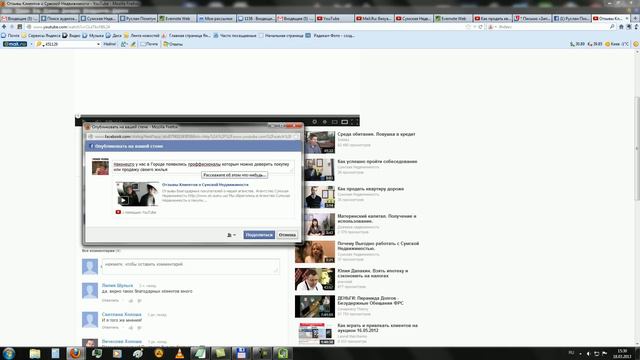
Task: Click the search magnifier icon
Action: [x=612, y=27]
